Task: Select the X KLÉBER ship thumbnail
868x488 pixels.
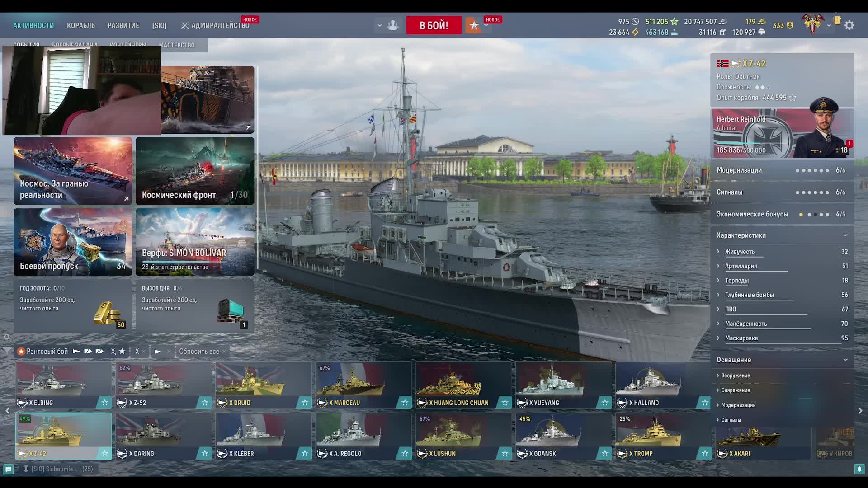Action: [x=263, y=433]
